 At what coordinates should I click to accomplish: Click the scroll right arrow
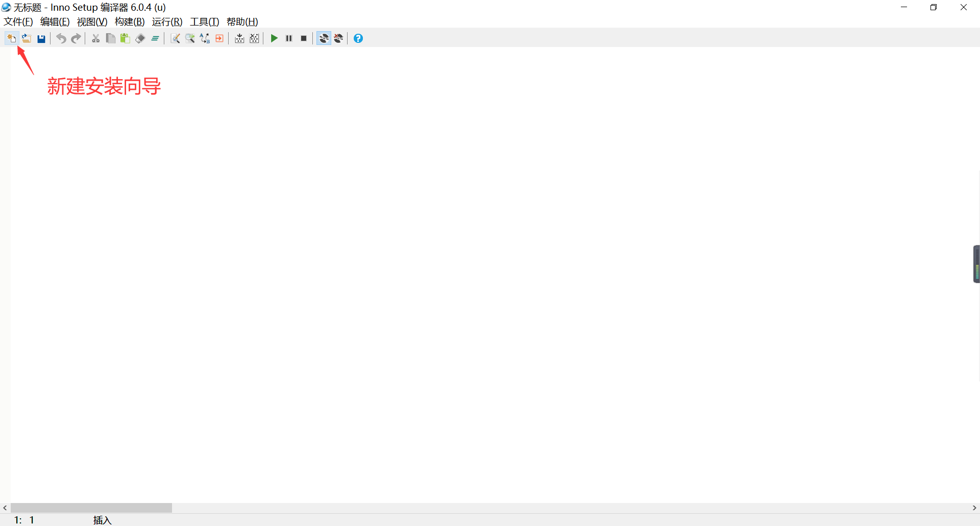(974, 508)
